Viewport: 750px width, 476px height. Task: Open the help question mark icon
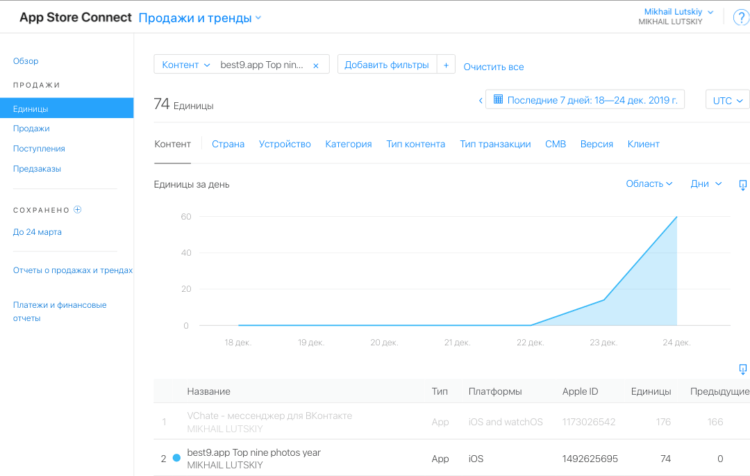[x=741, y=18]
